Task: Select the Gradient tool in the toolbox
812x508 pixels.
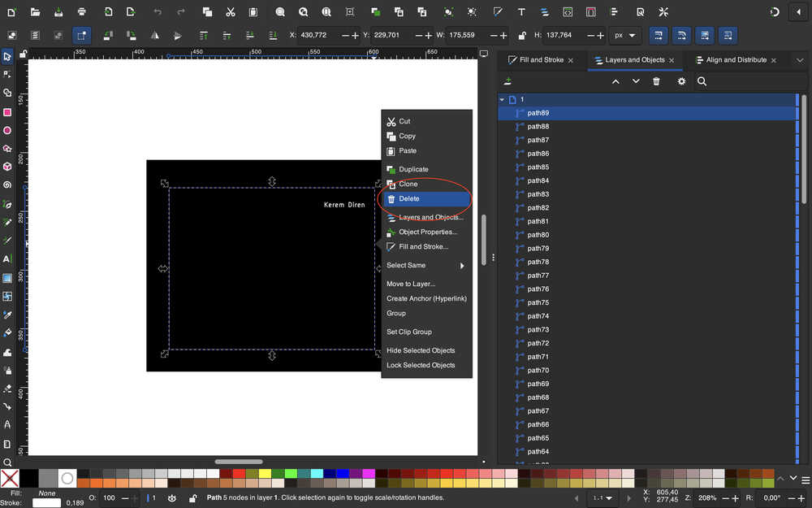Action: pos(7,278)
